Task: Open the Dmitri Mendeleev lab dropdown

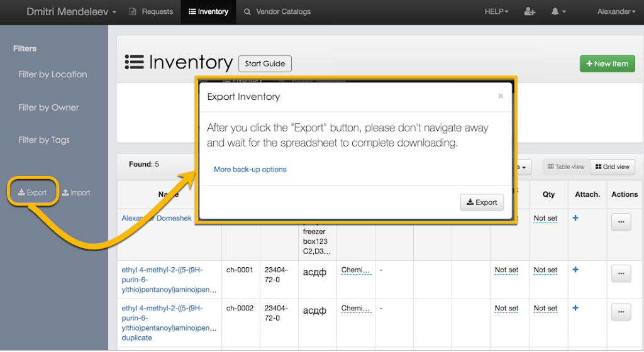Action: pos(72,12)
